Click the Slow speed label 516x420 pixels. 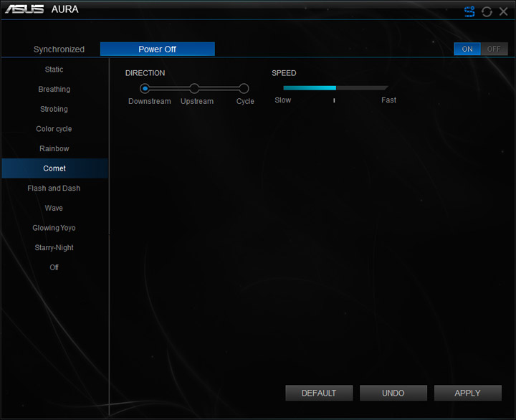[283, 100]
